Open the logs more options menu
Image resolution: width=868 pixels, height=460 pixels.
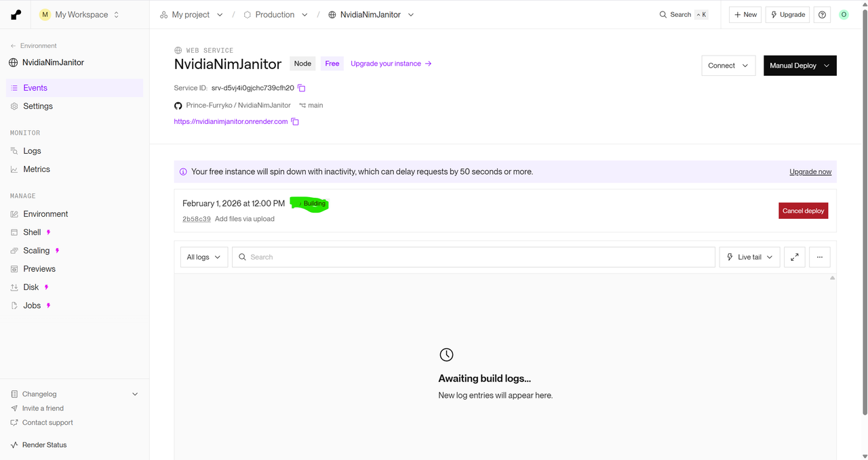point(819,257)
